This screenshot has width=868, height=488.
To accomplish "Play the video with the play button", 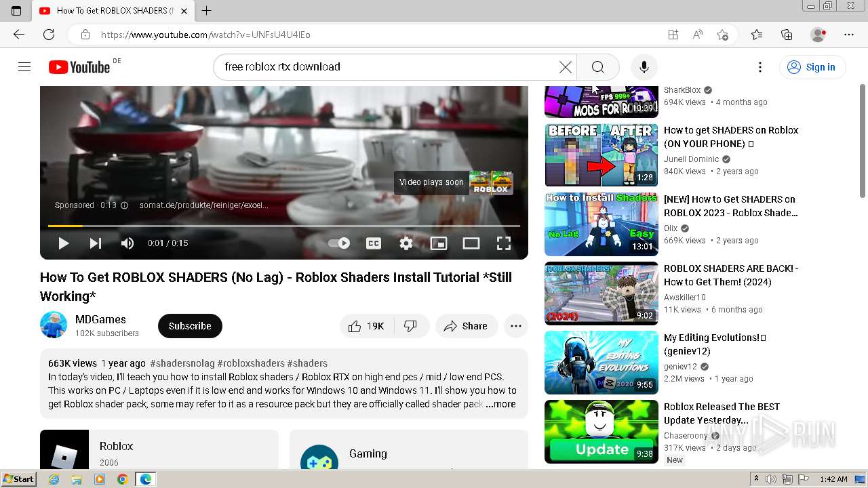I will 64,243.
